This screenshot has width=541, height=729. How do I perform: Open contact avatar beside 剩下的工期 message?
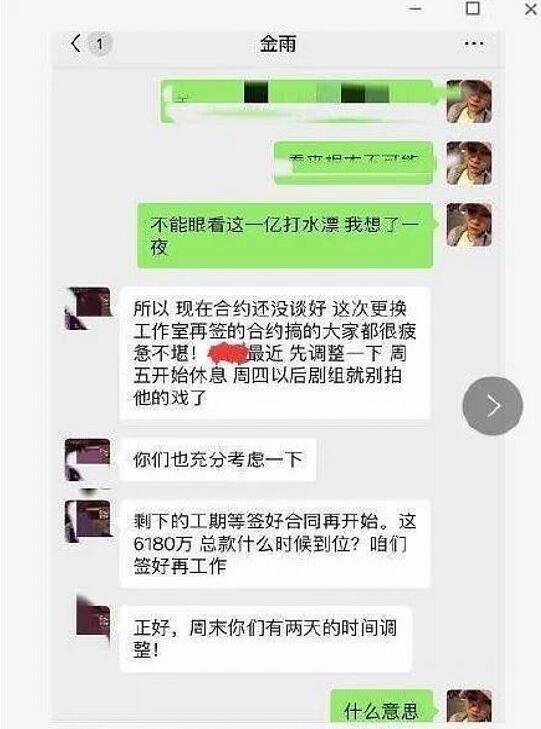tap(88, 522)
